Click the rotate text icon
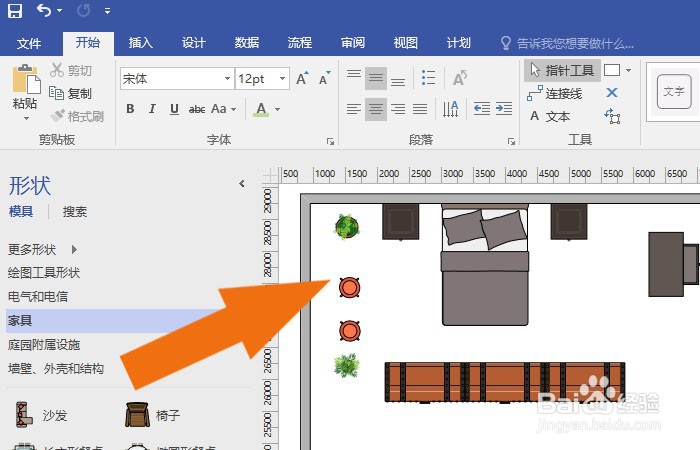Screen dimensions: 700x450 tap(460, 79)
